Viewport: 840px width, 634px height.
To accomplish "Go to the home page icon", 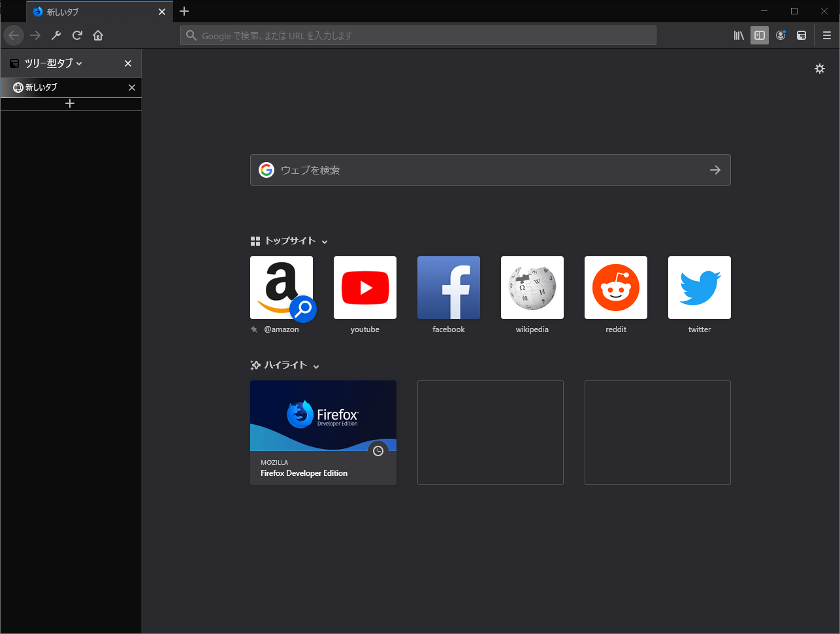I will (x=98, y=35).
